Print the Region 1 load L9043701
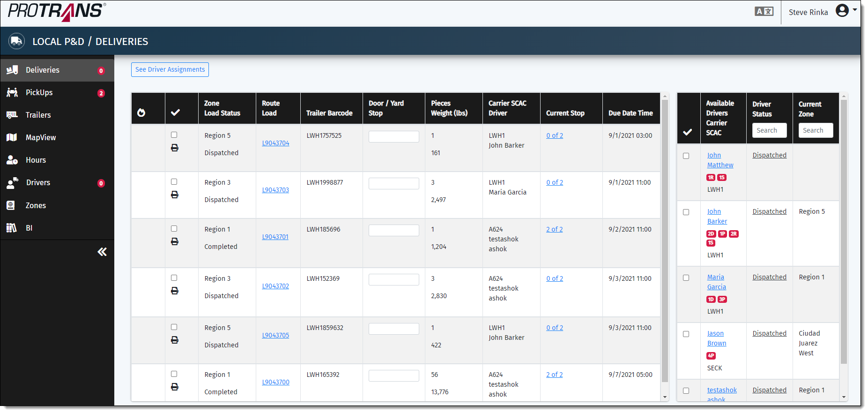 click(x=174, y=241)
